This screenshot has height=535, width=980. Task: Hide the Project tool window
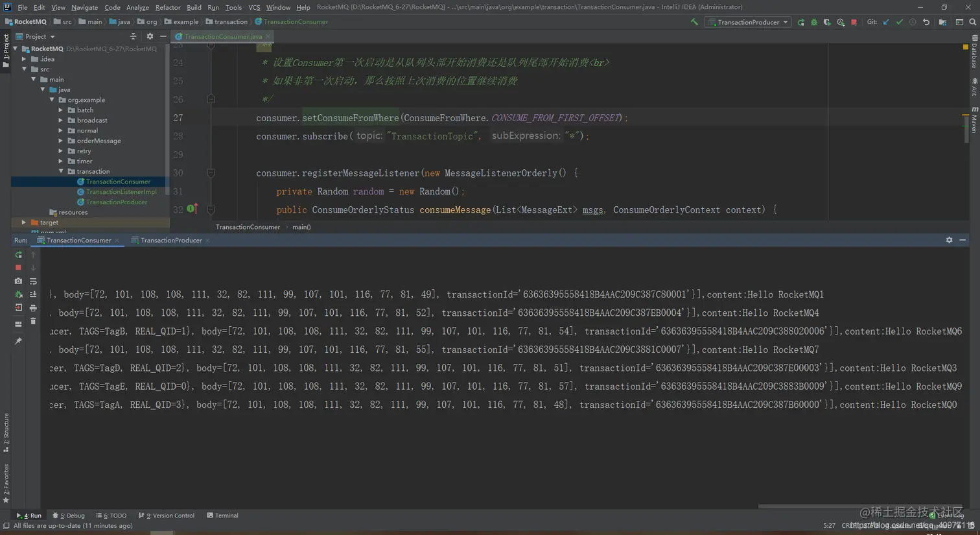pos(163,36)
